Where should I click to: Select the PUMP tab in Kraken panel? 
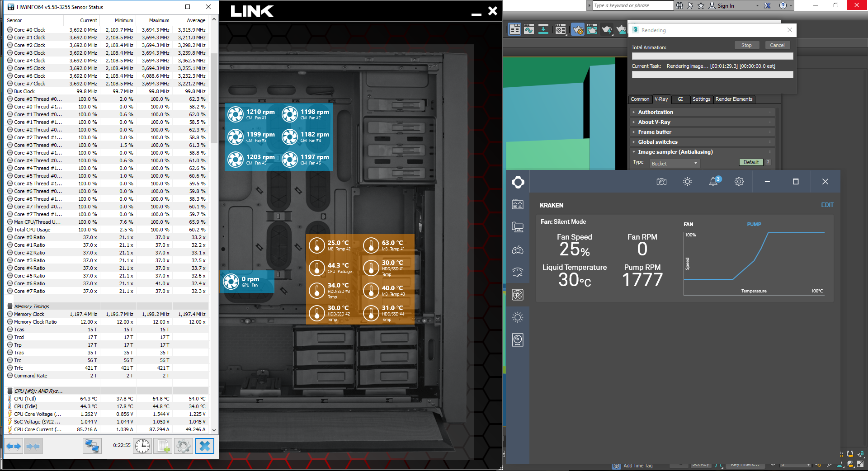click(x=754, y=224)
